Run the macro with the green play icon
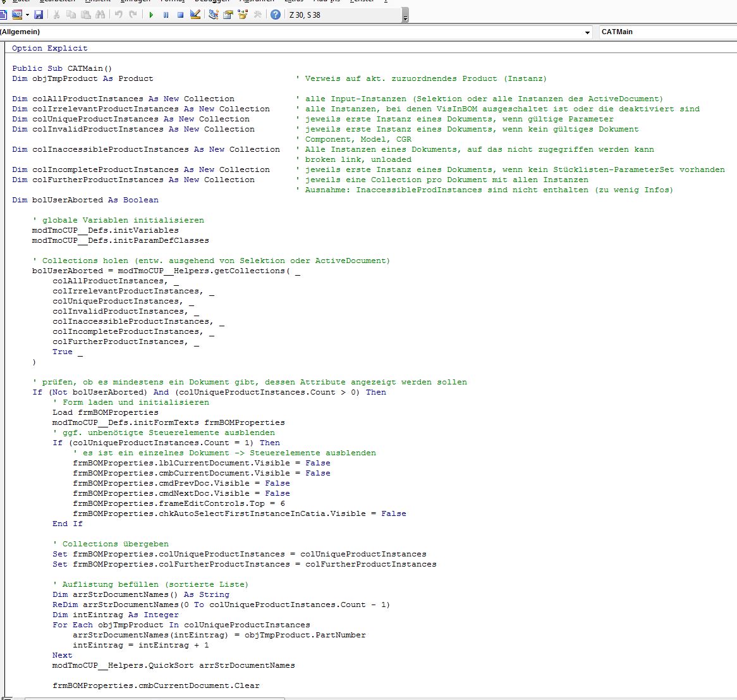The image size is (737, 700). 151,15
